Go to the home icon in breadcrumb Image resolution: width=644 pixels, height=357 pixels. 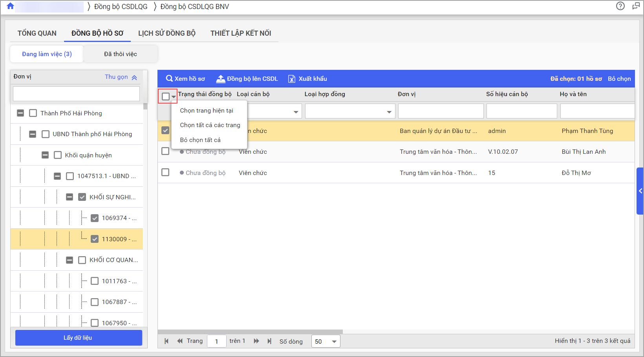tap(11, 6)
